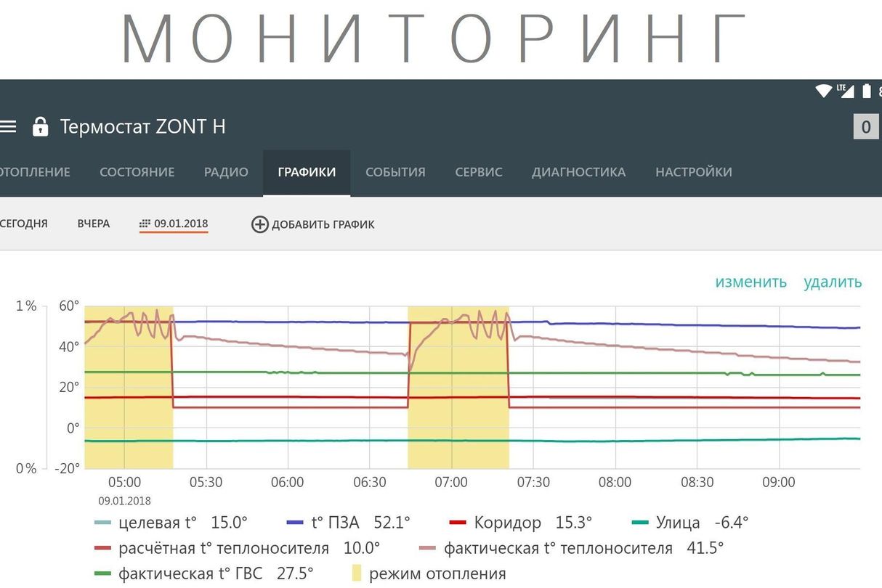The image size is (882, 588).
Task: Toggle the t° ПЗА blue legend swatch
Action: click(296, 523)
